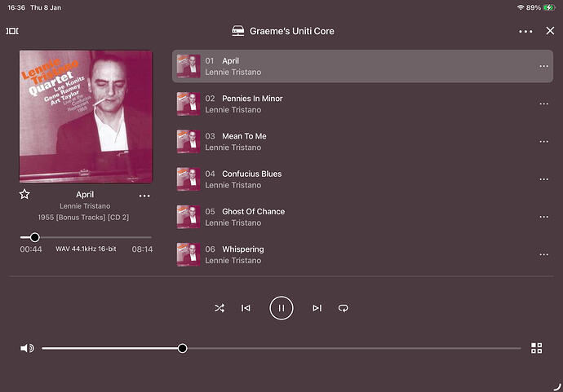The image size is (563, 392).
Task: Select track 01 April in queue
Action: (x=362, y=66)
